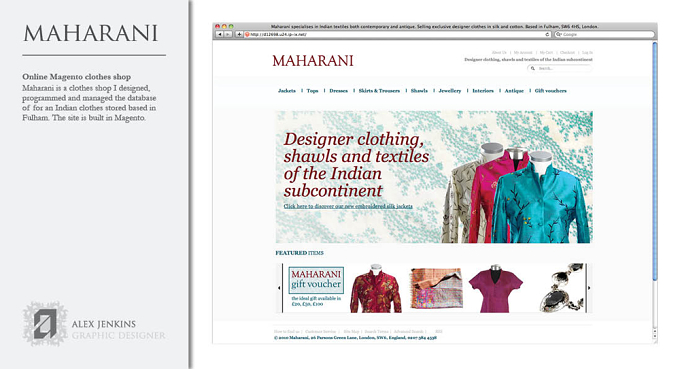Screen dimensions: 680x369
Task: Click the red MAHARANI site logo
Action: (x=313, y=61)
